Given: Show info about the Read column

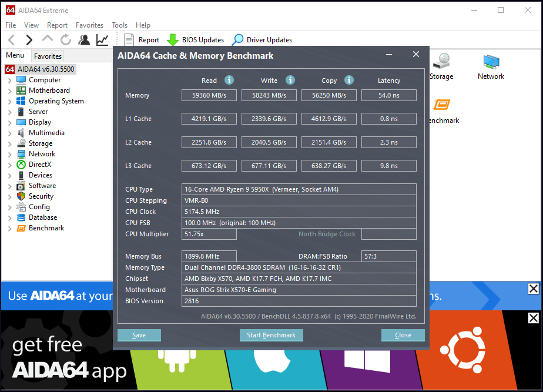Looking at the screenshot, I should pos(229,80).
